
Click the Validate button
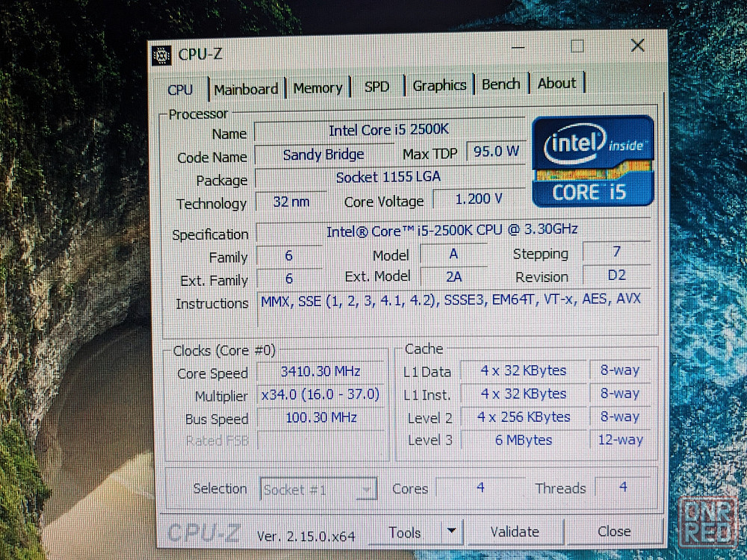pos(515,532)
